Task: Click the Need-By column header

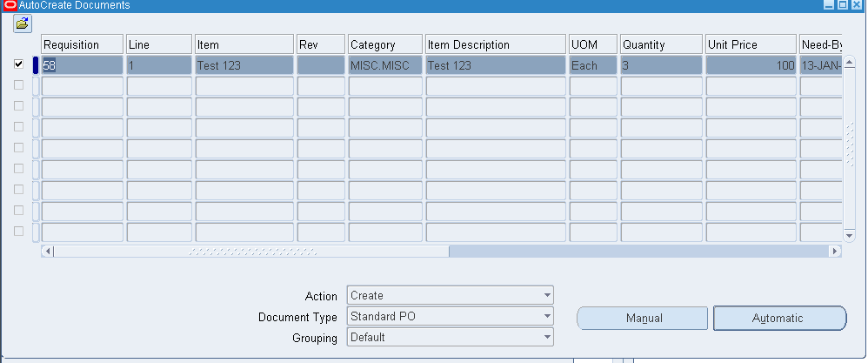Action: pos(821,44)
